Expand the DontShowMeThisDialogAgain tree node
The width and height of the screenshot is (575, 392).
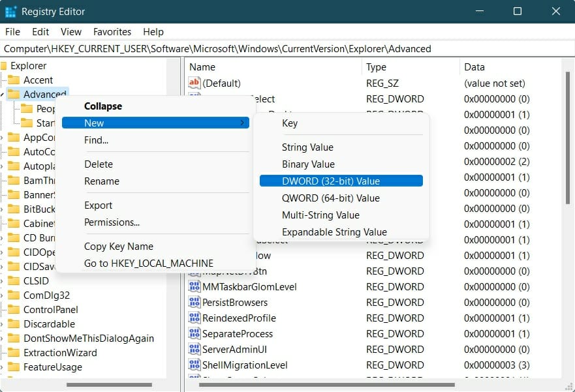click(2, 339)
